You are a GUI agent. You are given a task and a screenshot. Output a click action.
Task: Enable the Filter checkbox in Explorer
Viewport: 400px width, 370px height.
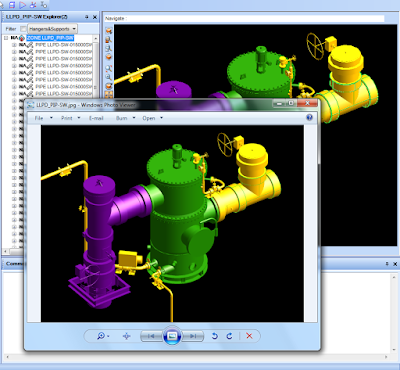coord(23,29)
